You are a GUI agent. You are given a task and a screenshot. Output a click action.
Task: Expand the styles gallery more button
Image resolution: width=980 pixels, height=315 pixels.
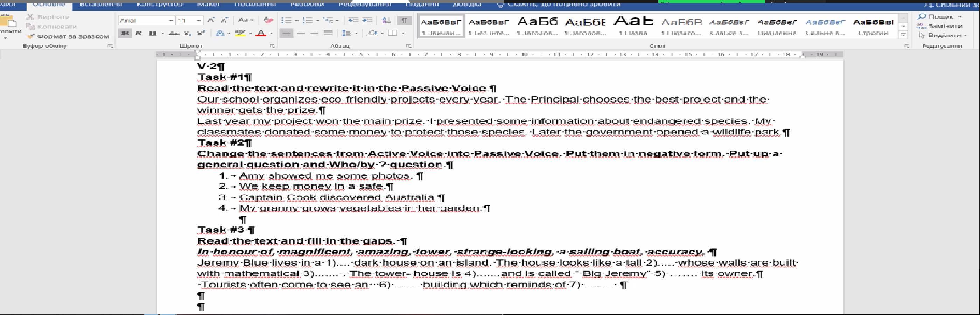tap(903, 35)
